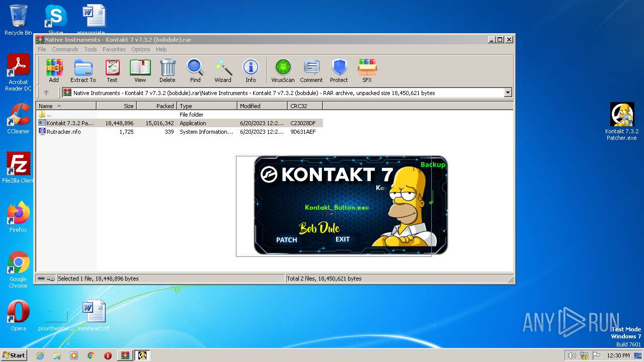Viewport: 644px width, 362px height.
Task: Start VirusScan on the archive
Action: coord(283,70)
